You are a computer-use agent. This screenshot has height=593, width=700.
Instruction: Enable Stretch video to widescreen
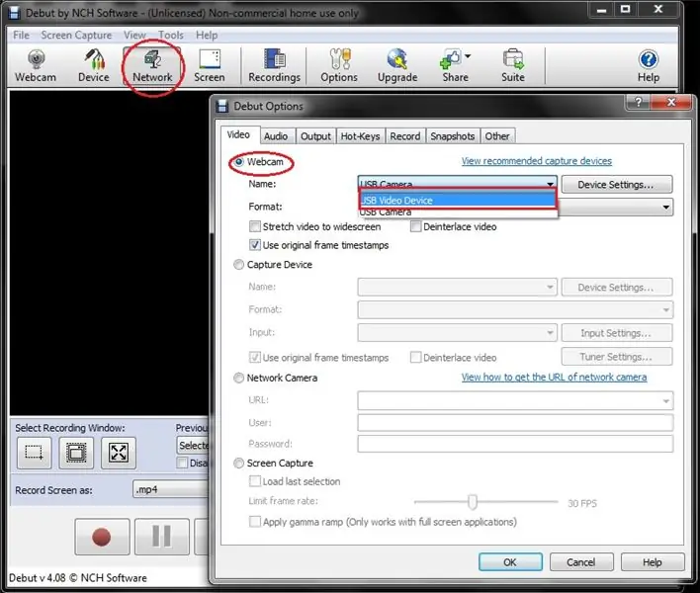(x=255, y=226)
